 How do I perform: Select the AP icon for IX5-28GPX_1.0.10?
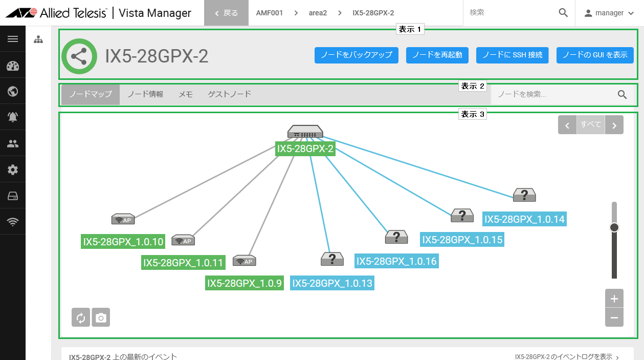tap(123, 219)
